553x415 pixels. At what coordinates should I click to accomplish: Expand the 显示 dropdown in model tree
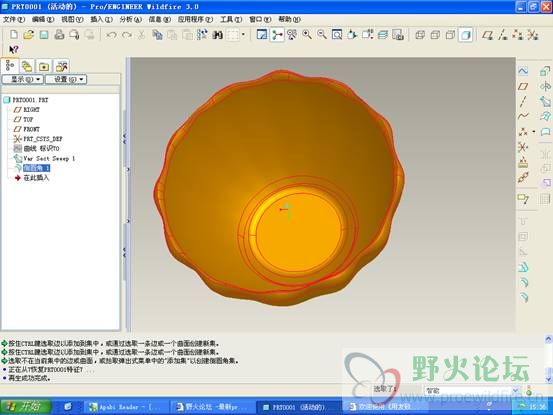pos(23,79)
